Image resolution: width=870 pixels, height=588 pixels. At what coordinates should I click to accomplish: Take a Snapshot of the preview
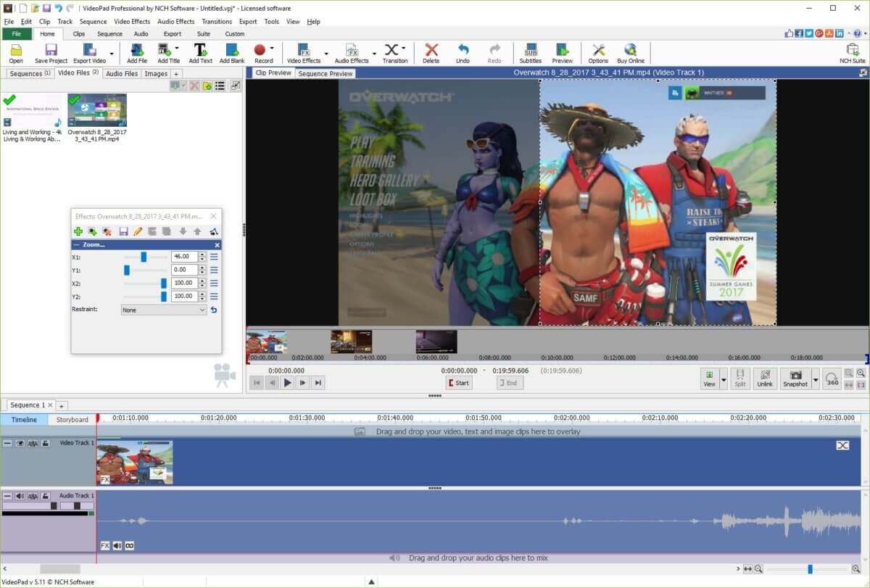(795, 378)
